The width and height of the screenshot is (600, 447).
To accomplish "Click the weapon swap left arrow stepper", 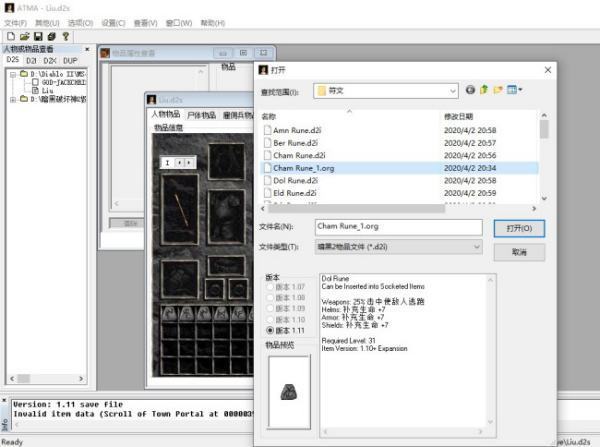I will coord(179,163).
